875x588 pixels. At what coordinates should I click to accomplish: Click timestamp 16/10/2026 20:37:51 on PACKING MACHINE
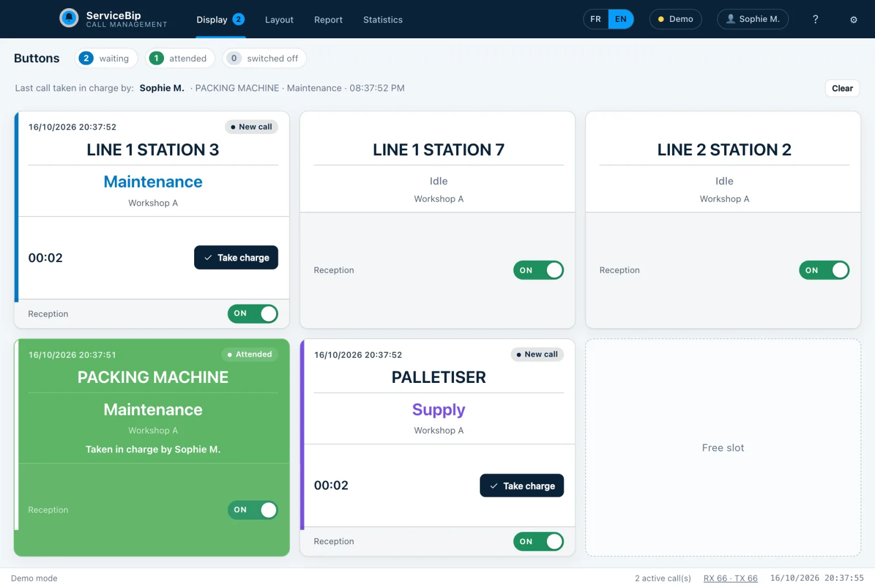(x=72, y=355)
